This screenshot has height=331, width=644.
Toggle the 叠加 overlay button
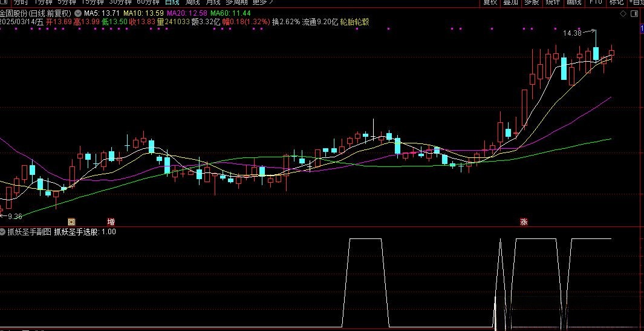[x=511, y=2]
